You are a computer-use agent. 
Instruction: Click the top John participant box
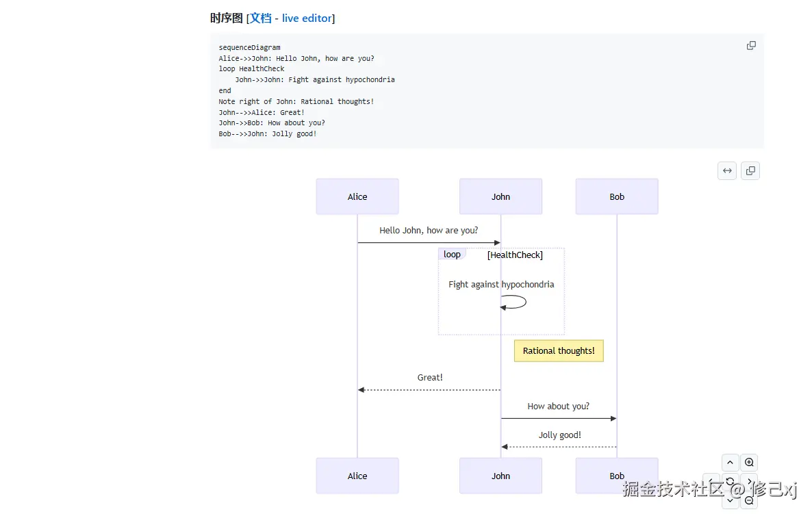tap(500, 196)
